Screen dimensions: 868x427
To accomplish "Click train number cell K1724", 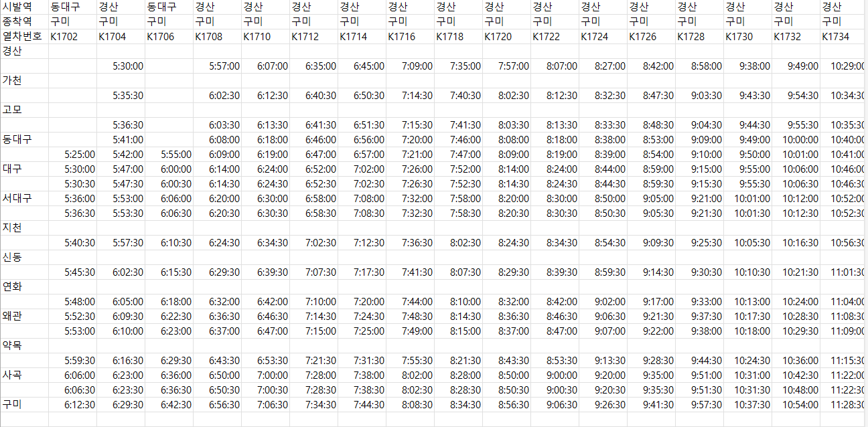I will point(603,37).
